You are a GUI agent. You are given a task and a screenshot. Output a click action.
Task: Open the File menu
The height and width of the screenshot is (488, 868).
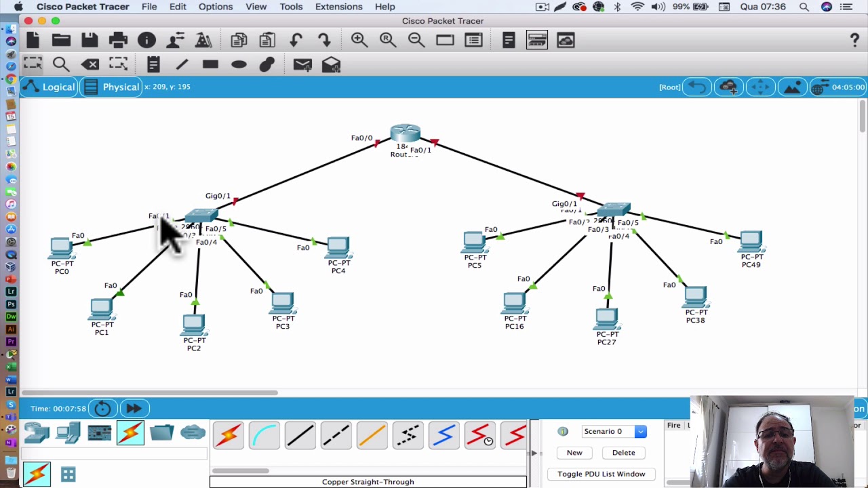tap(149, 7)
